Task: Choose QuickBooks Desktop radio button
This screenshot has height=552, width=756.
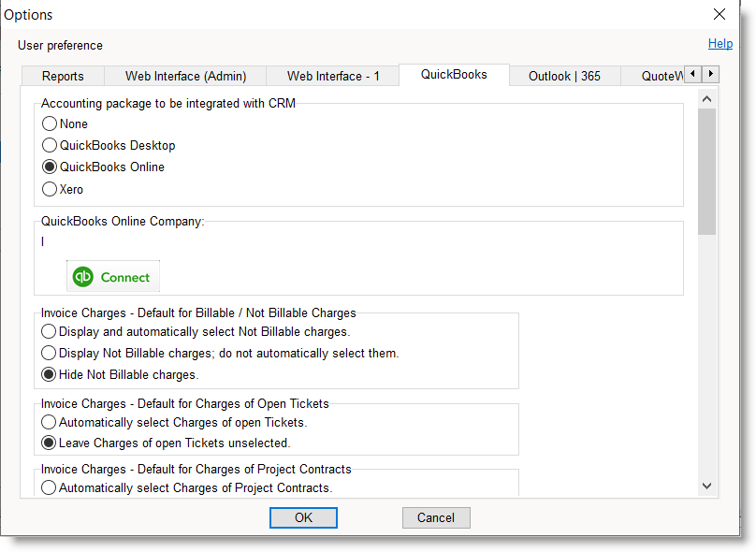Action: point(50,145)
